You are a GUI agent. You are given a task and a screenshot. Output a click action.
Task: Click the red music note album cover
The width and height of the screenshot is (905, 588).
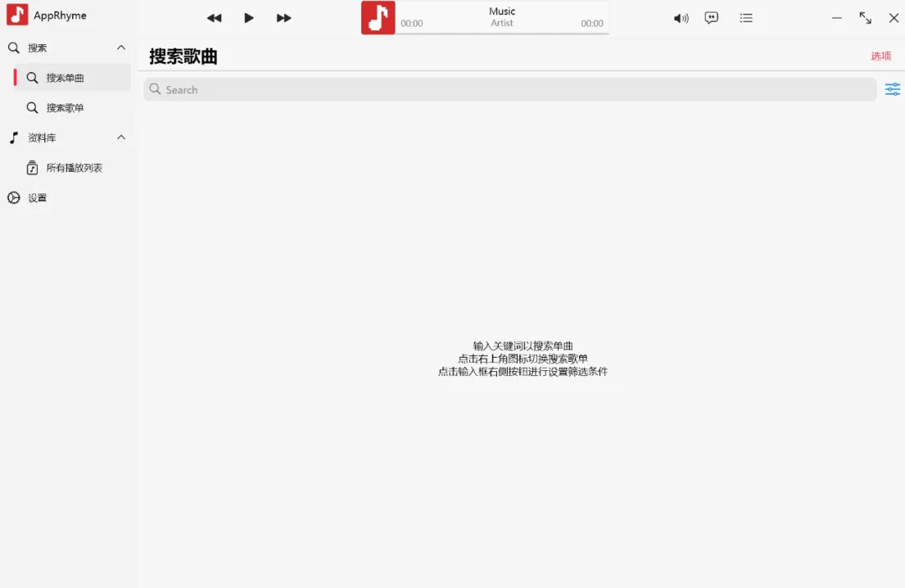point(378,18)
